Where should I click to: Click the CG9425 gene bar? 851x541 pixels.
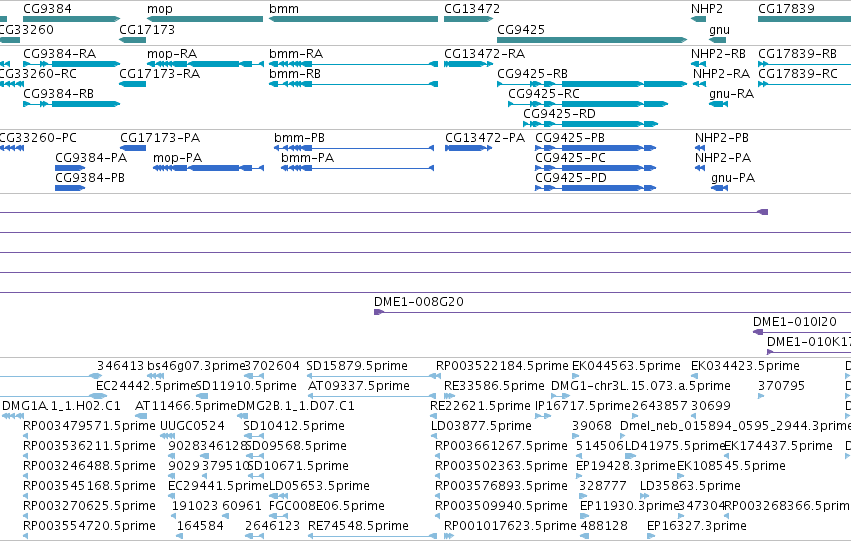(x=592, y=40)
